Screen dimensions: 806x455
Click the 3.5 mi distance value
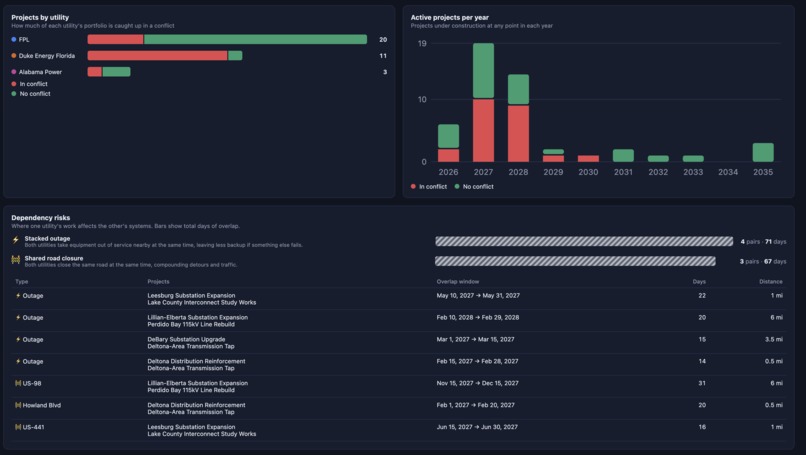775,339
